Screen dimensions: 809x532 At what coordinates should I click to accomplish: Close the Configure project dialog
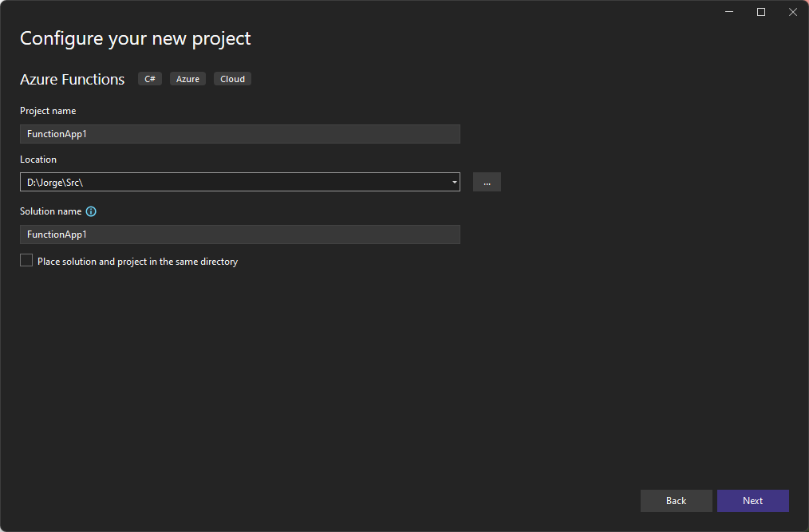point(793,12)
